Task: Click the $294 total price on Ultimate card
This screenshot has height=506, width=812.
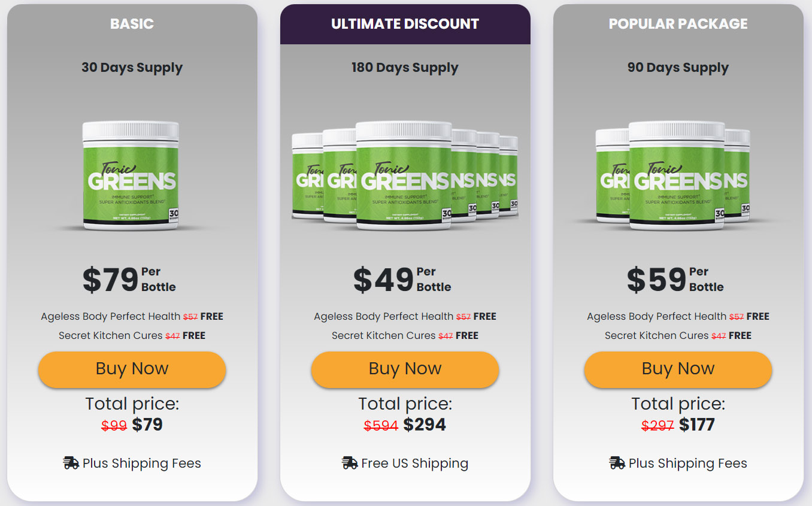Action: [x=426, y=425]
